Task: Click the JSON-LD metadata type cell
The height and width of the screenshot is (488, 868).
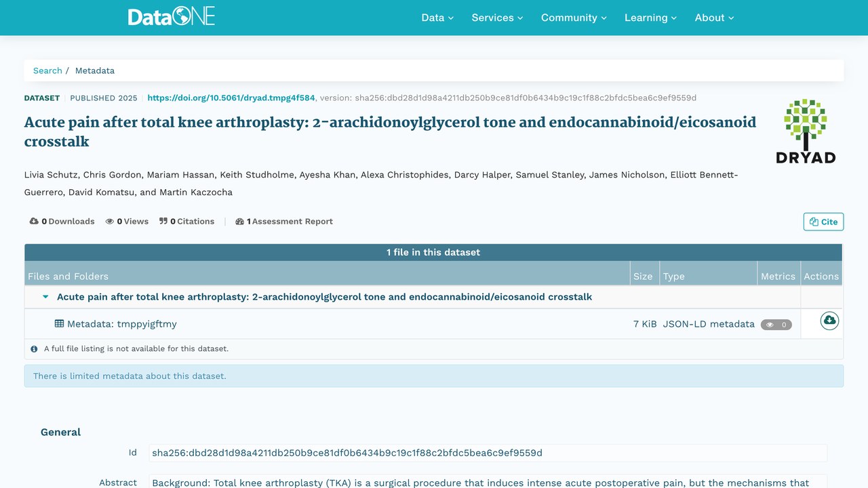Action: pyautogui.click(x=709, y=324)
